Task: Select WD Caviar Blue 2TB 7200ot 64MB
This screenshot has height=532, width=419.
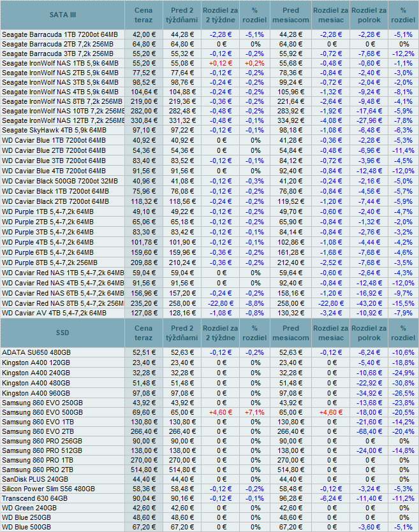Action: [54, 150]
